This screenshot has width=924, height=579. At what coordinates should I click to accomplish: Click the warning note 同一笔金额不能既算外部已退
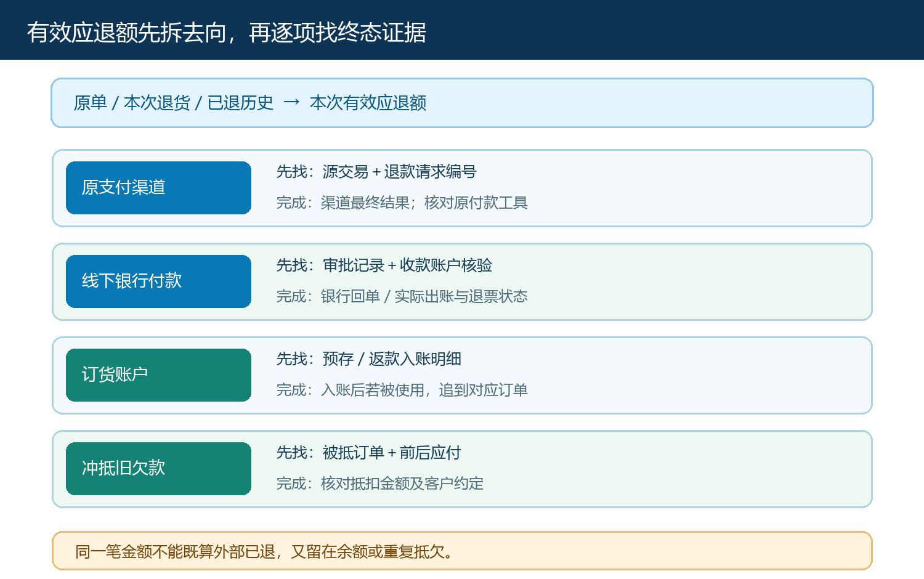click(x=462, y=551)
